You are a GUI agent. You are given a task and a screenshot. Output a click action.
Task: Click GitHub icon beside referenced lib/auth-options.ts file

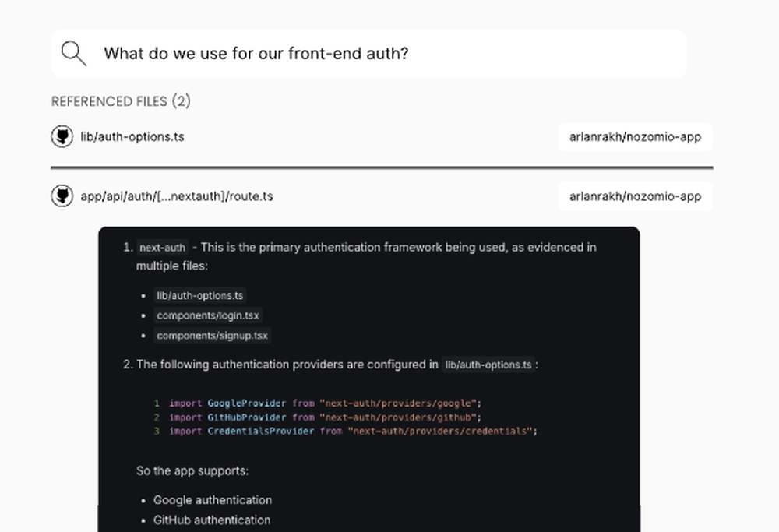point(62,136)
